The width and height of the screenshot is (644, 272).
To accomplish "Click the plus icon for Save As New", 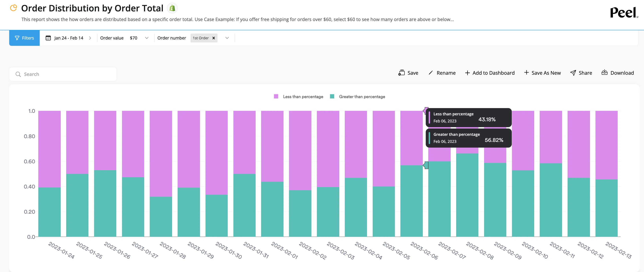I will (x=526, y=73).
